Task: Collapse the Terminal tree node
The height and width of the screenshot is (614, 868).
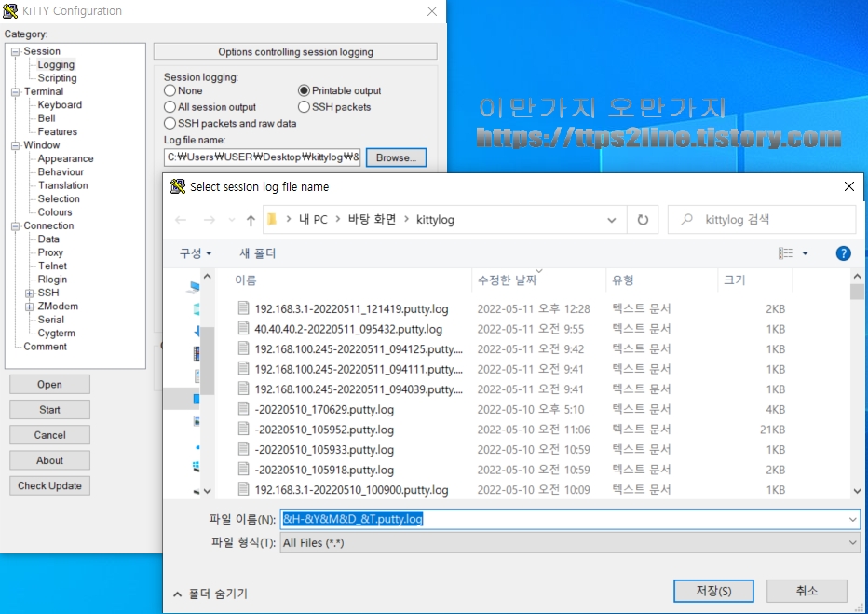Action: tap(16, 92)
